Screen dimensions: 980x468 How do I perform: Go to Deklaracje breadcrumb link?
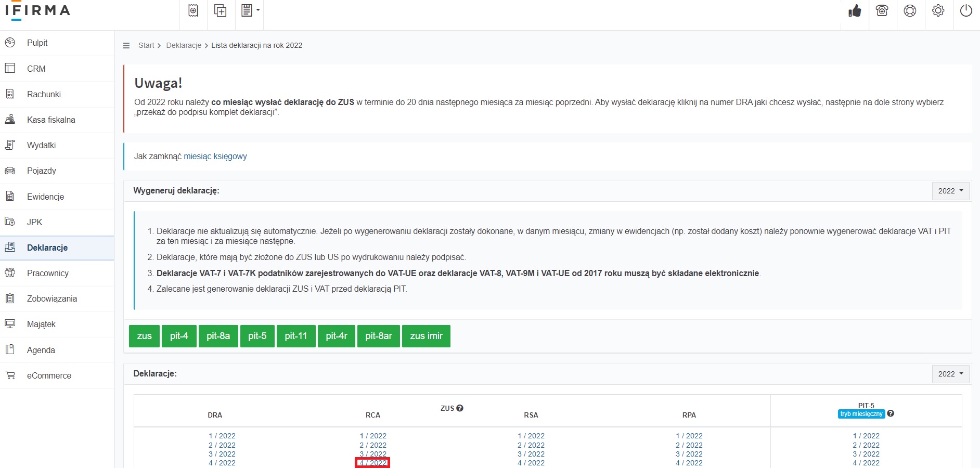184,45
